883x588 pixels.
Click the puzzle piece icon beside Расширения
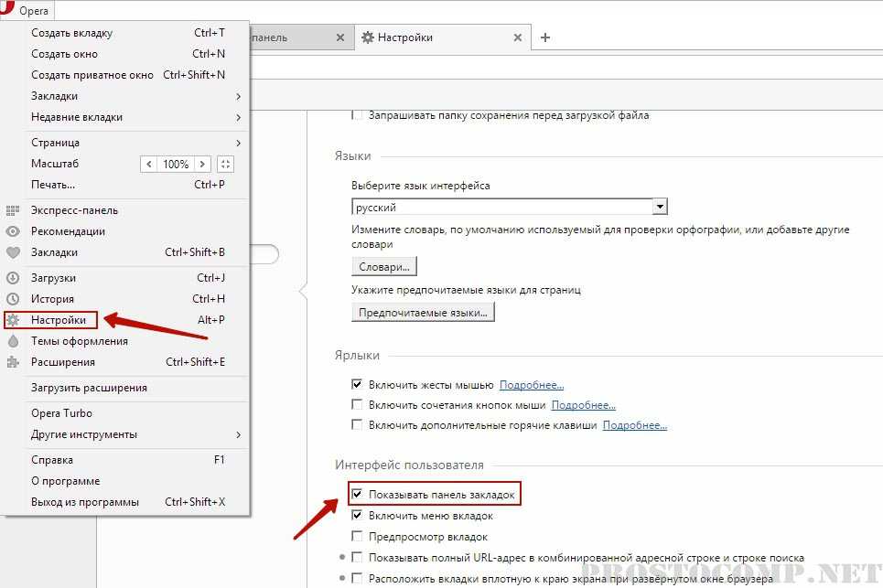pos(13,362)
